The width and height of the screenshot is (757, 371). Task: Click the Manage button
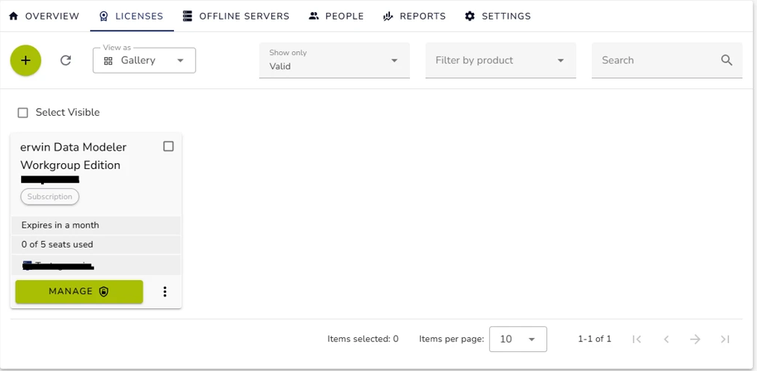point(79,292)
